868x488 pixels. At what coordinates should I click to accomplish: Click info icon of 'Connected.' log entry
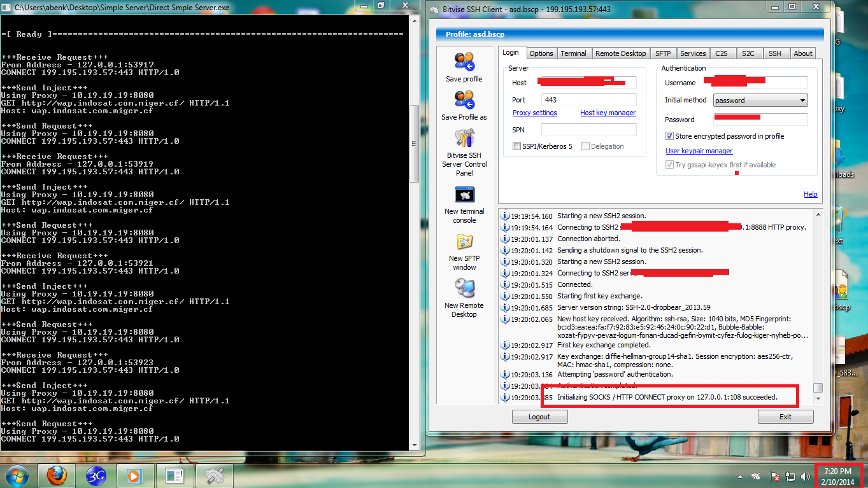506,285
